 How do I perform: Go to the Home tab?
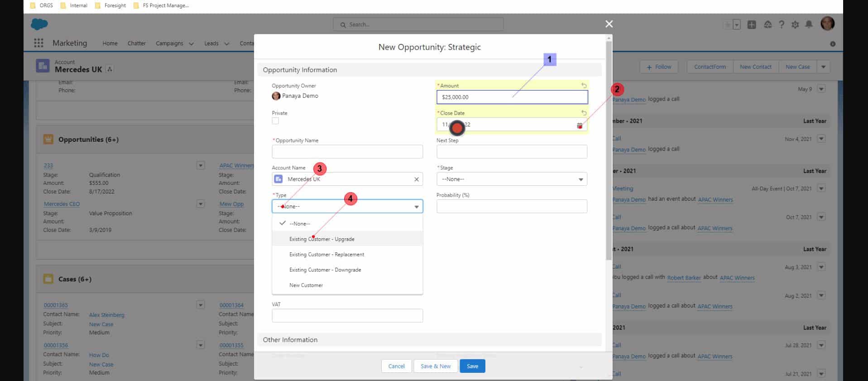click(x=110, y=43)
